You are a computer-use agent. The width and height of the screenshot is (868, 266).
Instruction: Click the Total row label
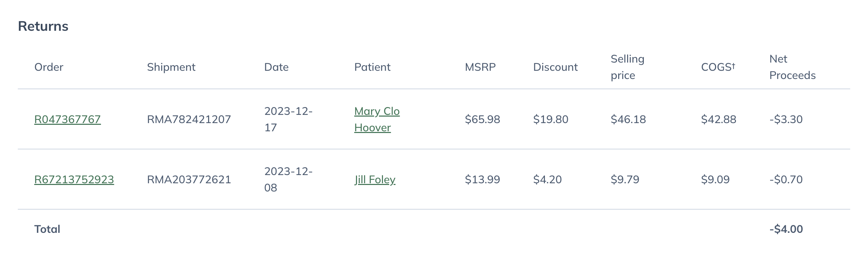point(47,229)
